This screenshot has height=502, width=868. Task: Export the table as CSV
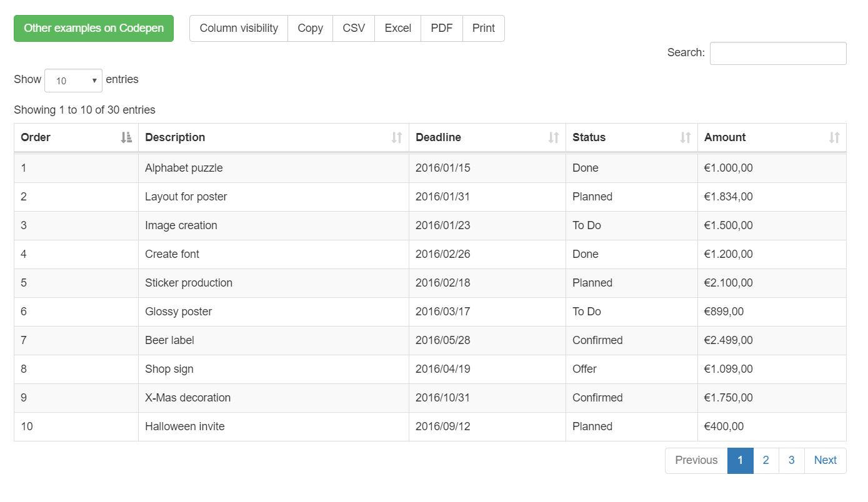[354, 28]
